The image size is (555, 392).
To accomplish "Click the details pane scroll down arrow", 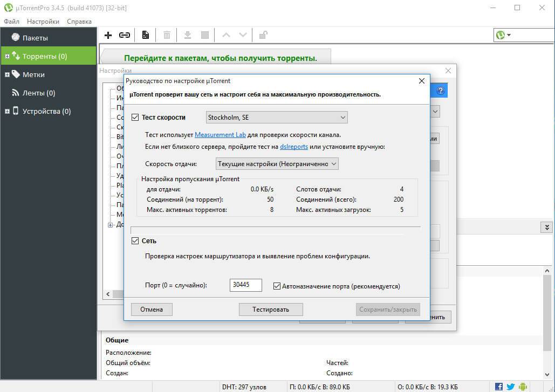I will 547,374.
